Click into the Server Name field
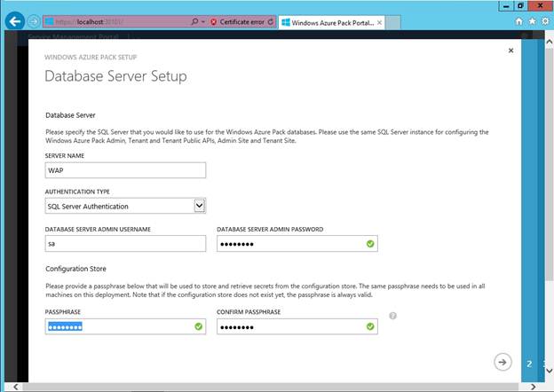 (125, 170)
